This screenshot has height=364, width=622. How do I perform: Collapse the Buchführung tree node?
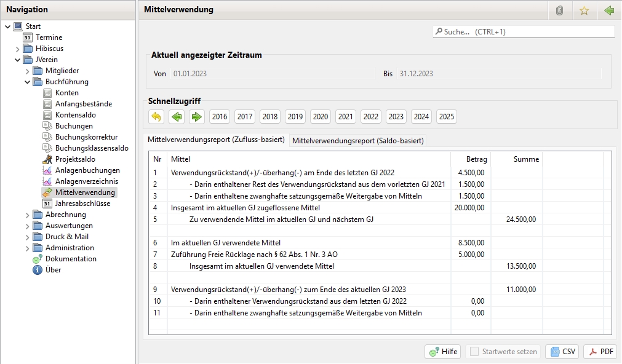pos(28,82)
